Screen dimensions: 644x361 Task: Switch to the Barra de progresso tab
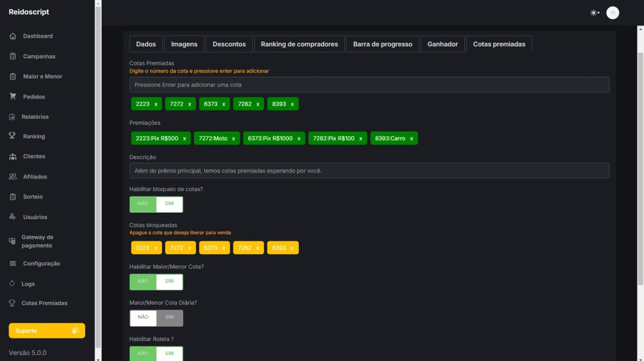click(x=382, y=44)
